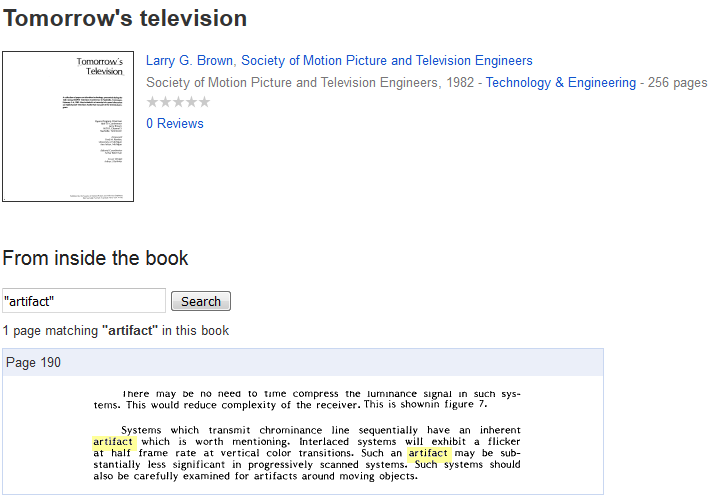Viewport: 714px width, 498px height.
Task: Click the "256 pages" text
Action: 678,82
